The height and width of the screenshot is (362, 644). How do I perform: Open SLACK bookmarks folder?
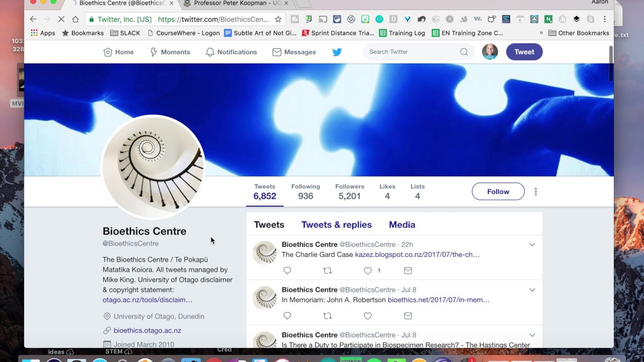125,33
